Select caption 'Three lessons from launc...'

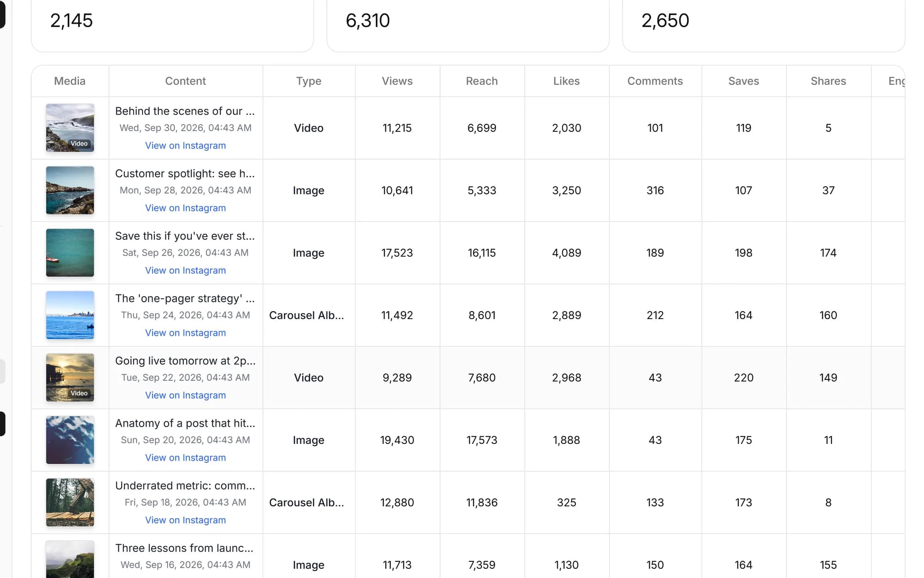(x=184, y=548)
